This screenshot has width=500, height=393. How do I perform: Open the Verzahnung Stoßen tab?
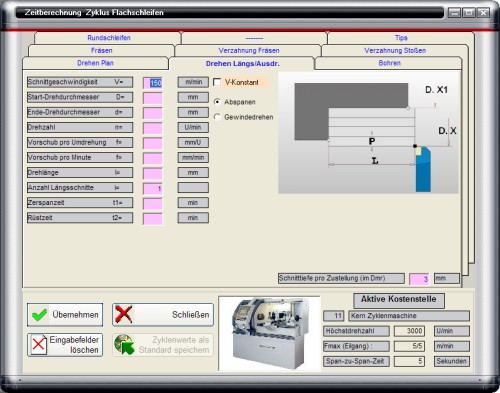point(395,50)
